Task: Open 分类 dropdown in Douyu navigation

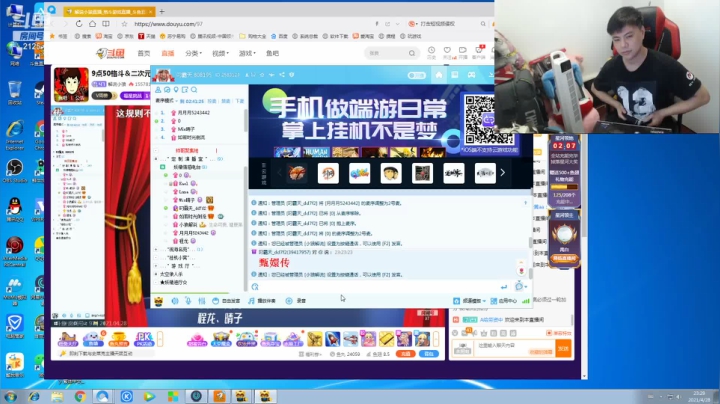Action: pyautogui.click(x=193, y=54)
